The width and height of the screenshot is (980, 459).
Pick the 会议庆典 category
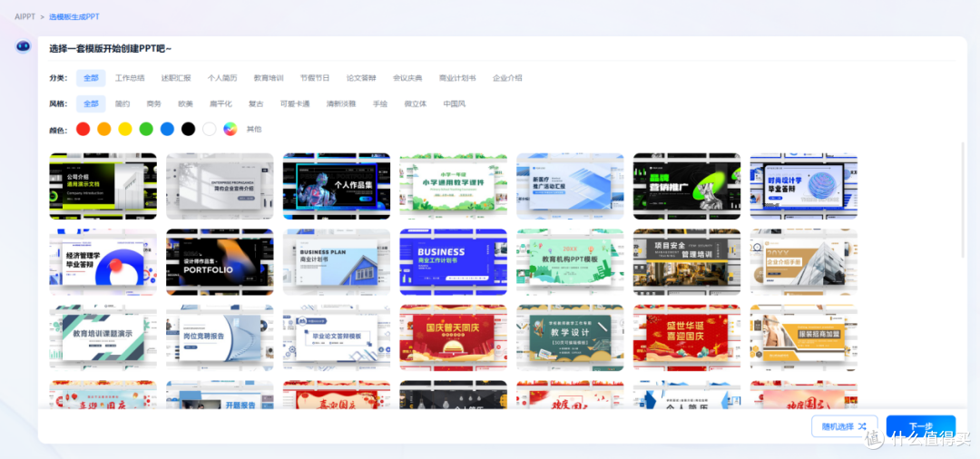407,78
